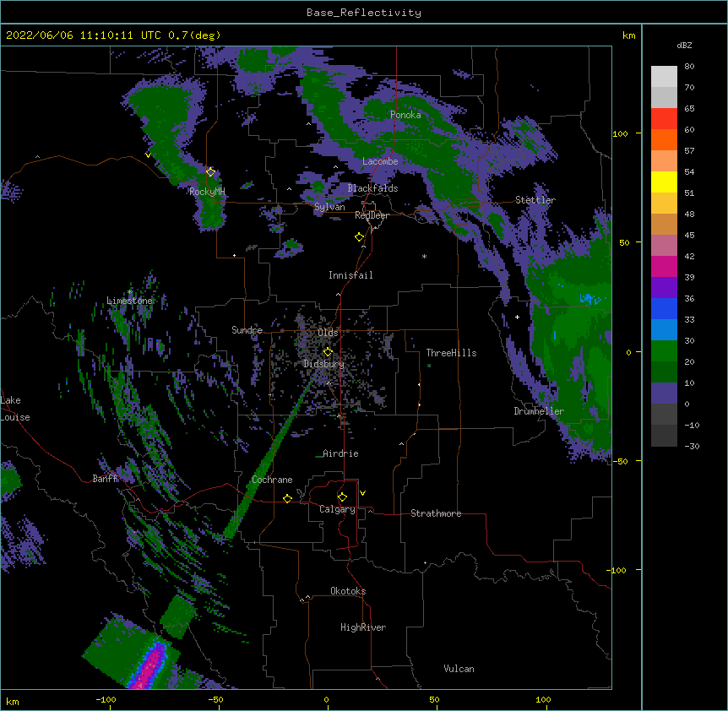Click the RockyMH label
This screenshot has height=711, width=728.
(207, 192)
